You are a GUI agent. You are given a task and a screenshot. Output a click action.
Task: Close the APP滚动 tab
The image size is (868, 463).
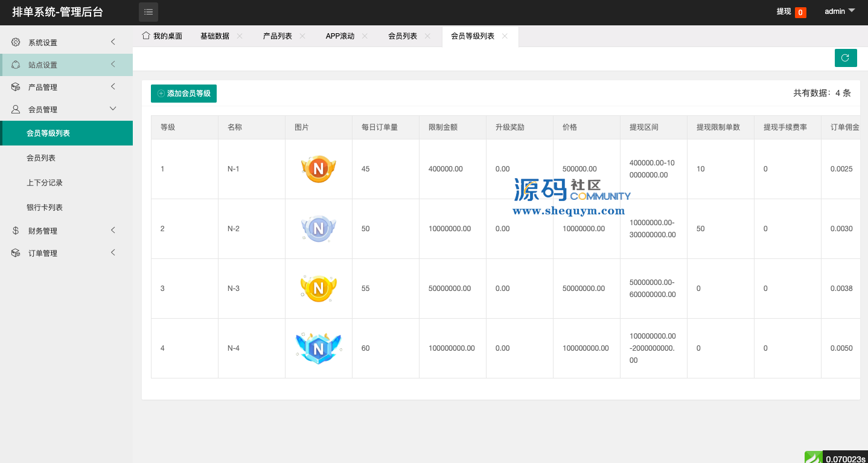tap(365, 36)
